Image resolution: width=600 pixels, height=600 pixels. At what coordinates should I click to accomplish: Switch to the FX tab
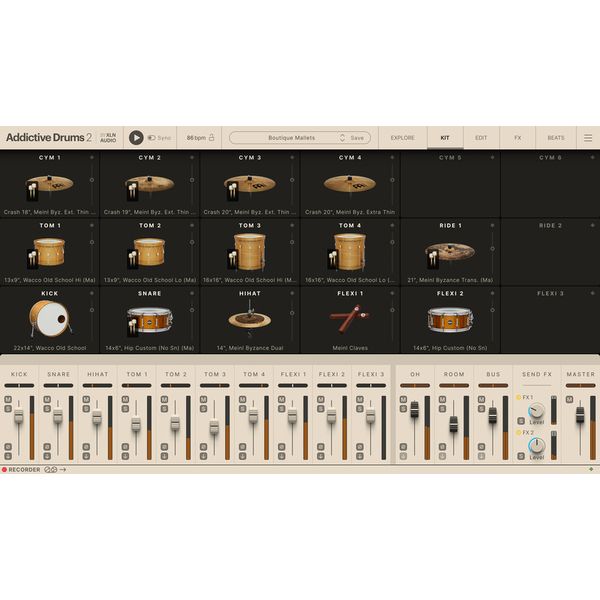tap(518, 138)
